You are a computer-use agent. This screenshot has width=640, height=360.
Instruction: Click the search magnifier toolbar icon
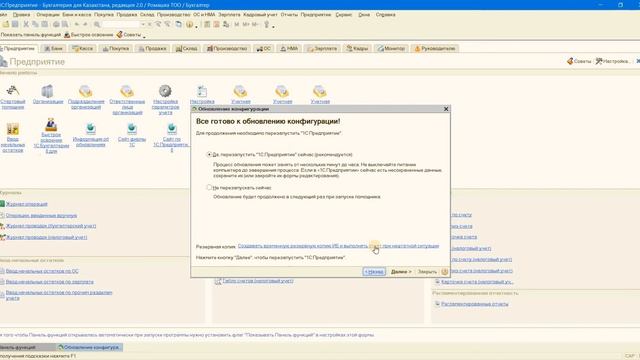pos(97,24)
